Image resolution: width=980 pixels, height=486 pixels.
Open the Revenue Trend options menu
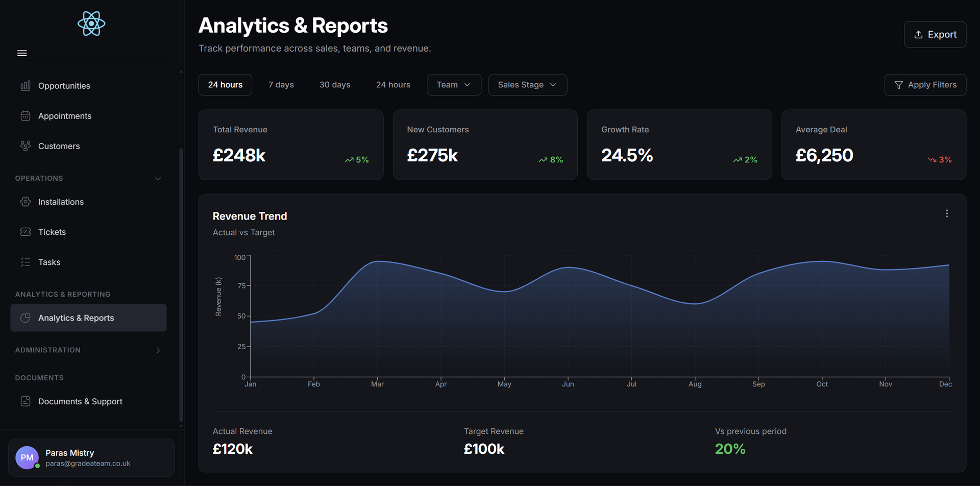point(947,213)
